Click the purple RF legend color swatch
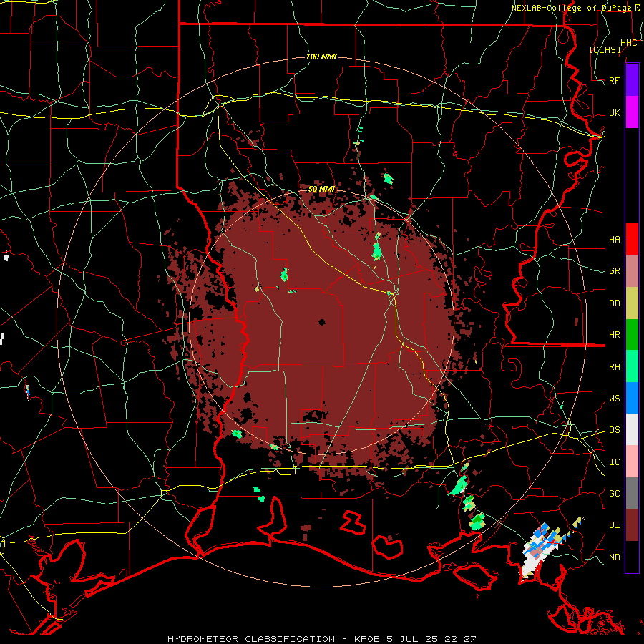 click(632, 80)
